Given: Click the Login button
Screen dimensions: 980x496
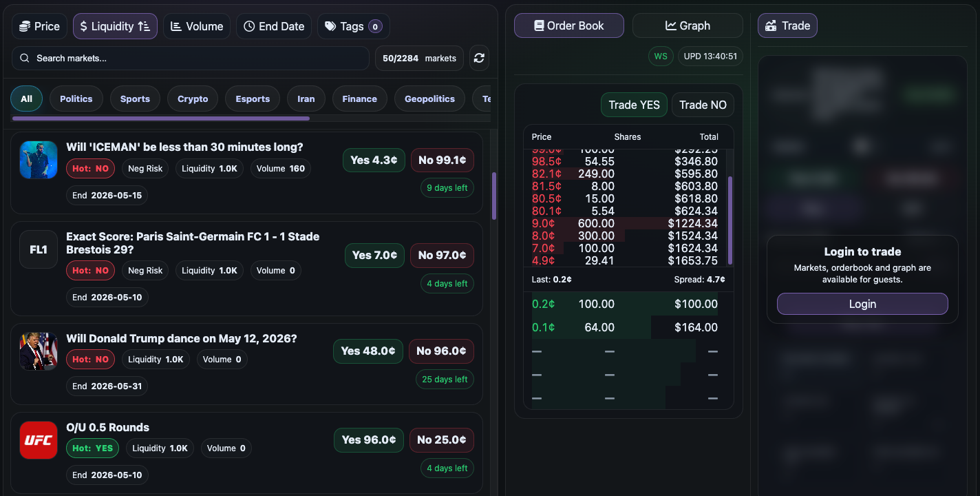Looking at the screenshot, I should point(862,304).
